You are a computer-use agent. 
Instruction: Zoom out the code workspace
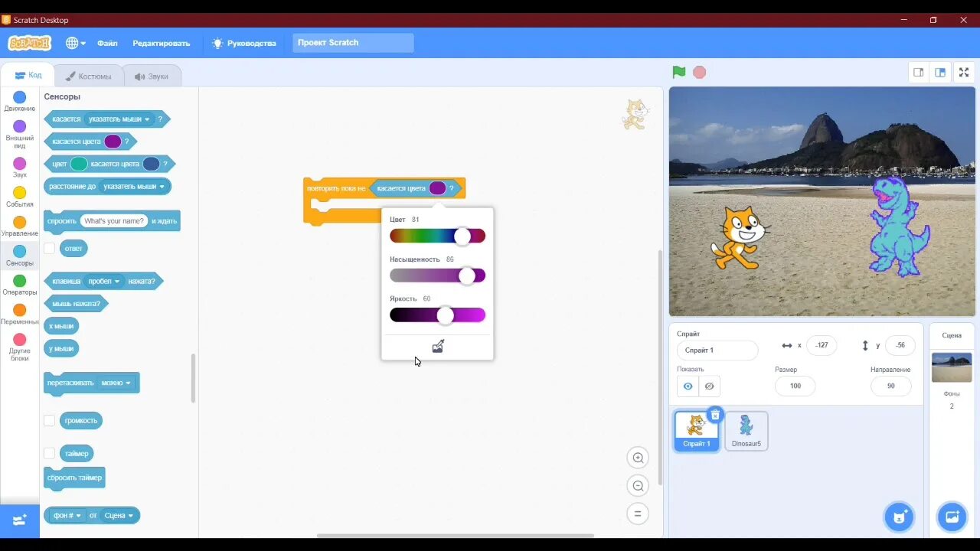638,485
